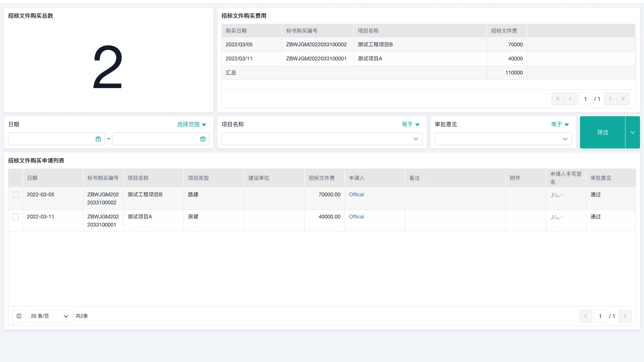The height and width of the screenshot is (362, 644).
Task: View handwritten signature for 2022-03-05 row
Action: pyautogui.click(x=557, y=195)
